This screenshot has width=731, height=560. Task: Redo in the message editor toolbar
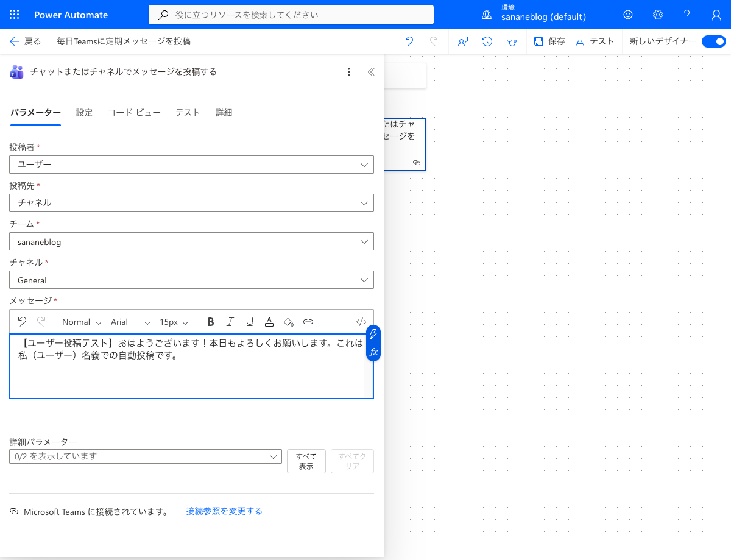[41, 322]
